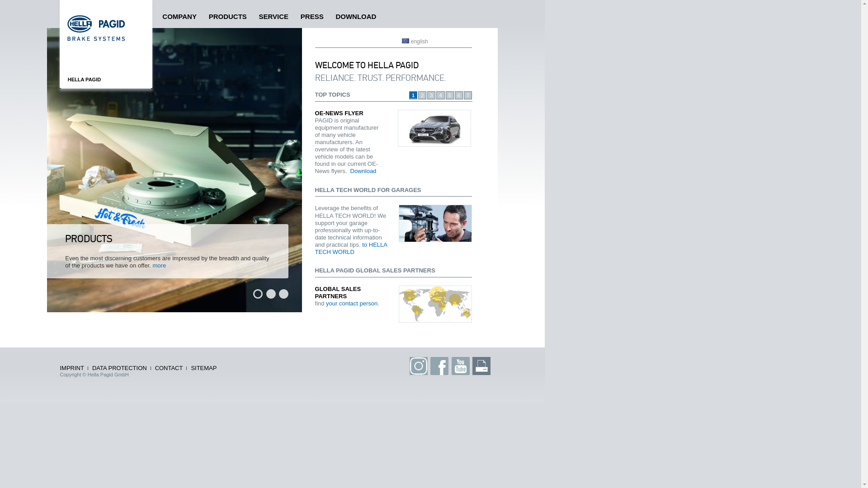
Task: Click the Mercedes car thumbnail
Action: pos(434,128)
